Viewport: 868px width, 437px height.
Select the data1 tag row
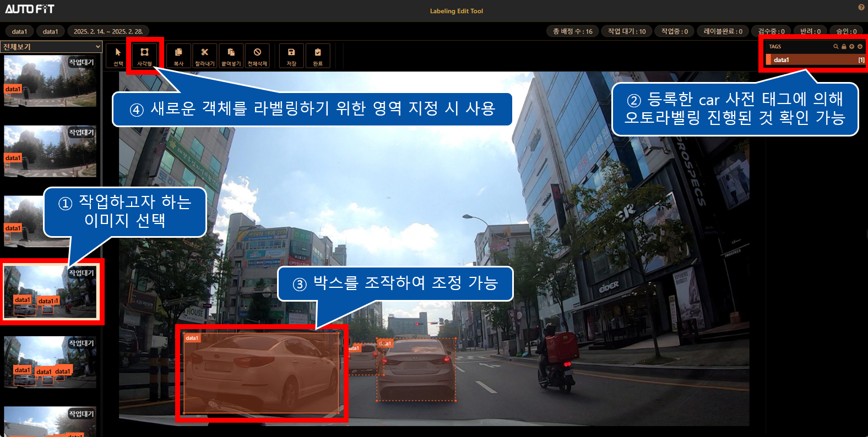coord(815,60)
